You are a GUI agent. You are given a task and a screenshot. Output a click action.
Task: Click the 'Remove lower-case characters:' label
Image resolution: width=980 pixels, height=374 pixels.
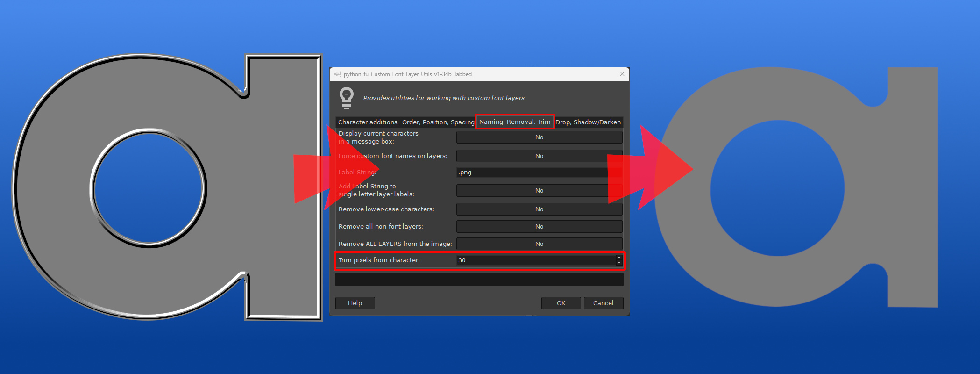click(x=386, y=209)
